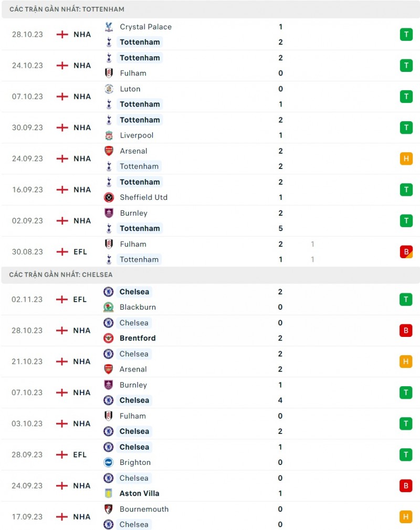This screenshot has height=530, width=420.
Task: Click the orange H badge for Bournemouth–Chelsea match
Action: pos(406,517)
